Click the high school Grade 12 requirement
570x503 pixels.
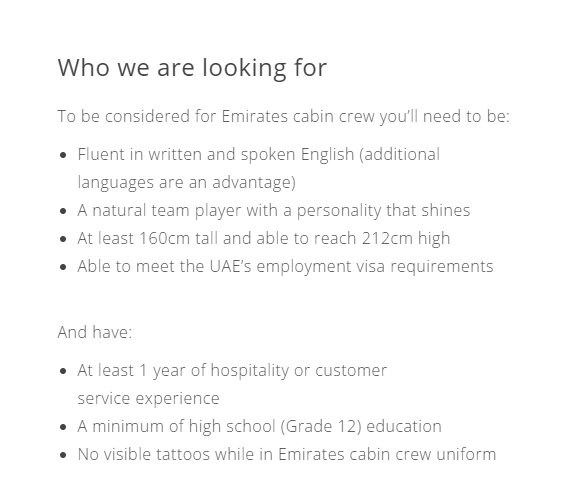point(260,427)
